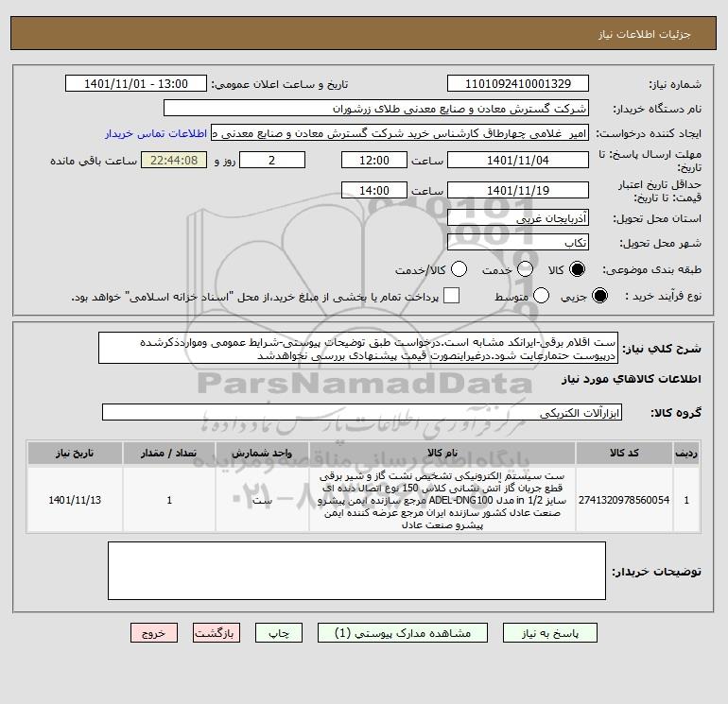Click the quantity cell showing 1

click(169, 500)
